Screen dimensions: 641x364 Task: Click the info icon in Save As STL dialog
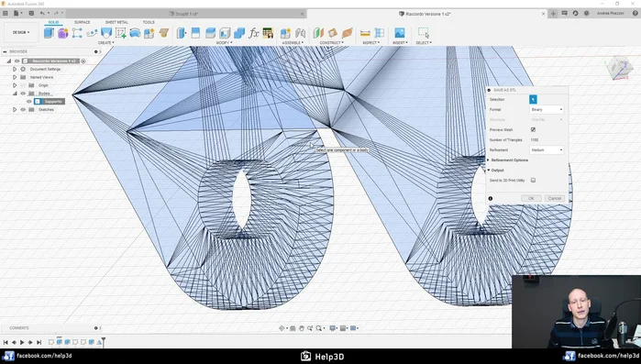491,199
